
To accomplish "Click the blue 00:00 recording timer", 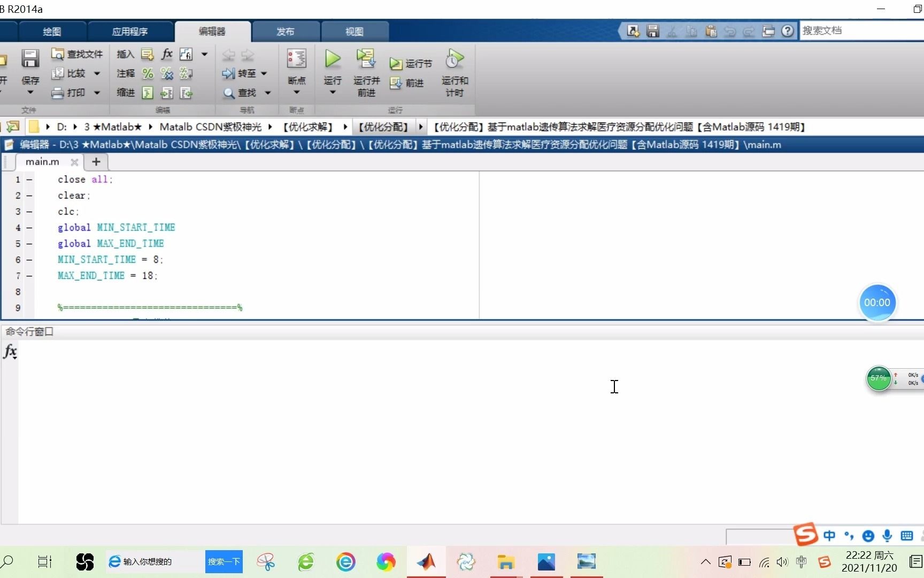I will click(877, 302).
